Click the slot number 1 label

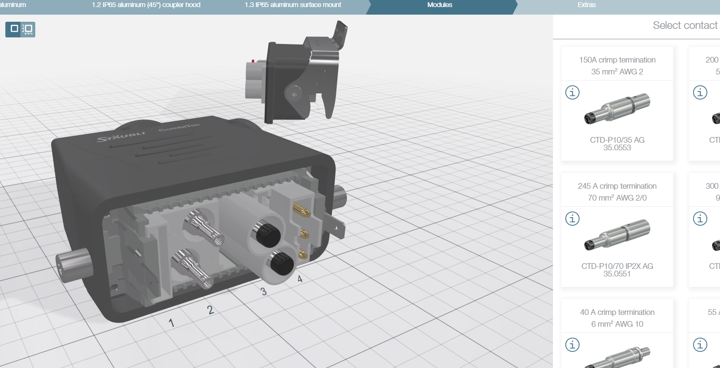171,323
